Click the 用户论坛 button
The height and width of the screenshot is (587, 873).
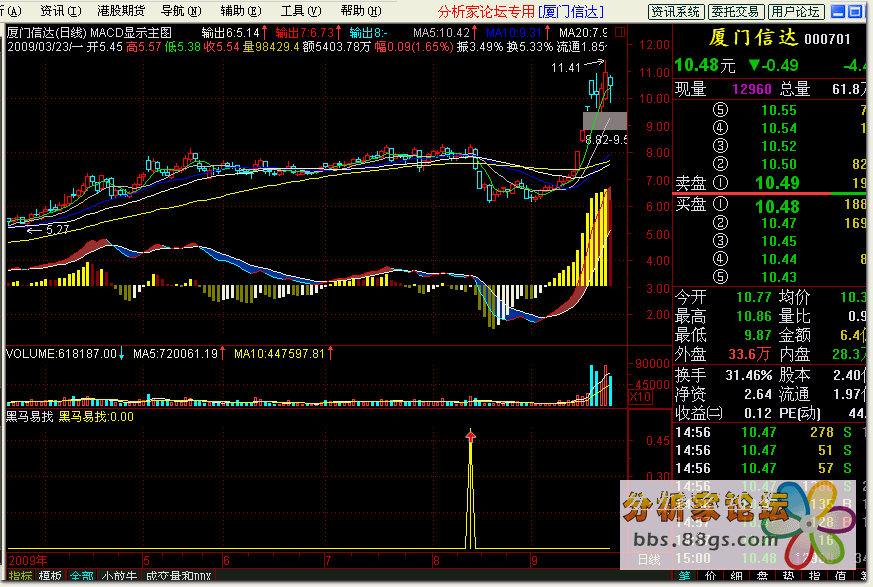point(796,12)
